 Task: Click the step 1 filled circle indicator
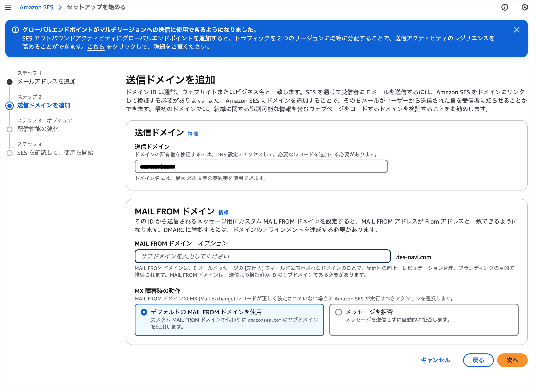10,82
